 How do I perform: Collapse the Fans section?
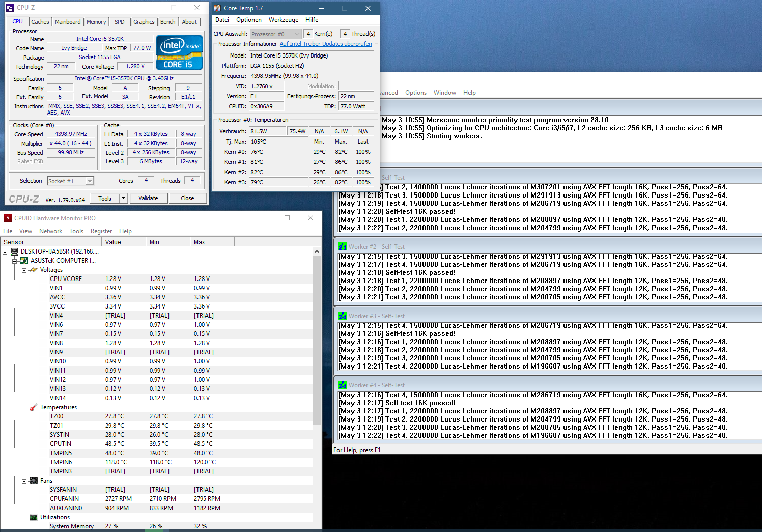tap(24, 481)
